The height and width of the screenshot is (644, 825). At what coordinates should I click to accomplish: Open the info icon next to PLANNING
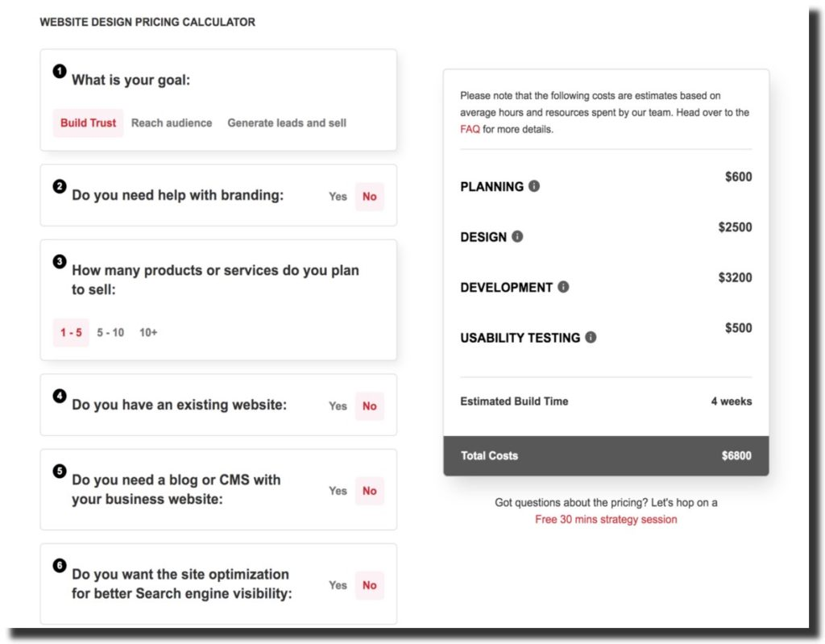coord(534,186)
